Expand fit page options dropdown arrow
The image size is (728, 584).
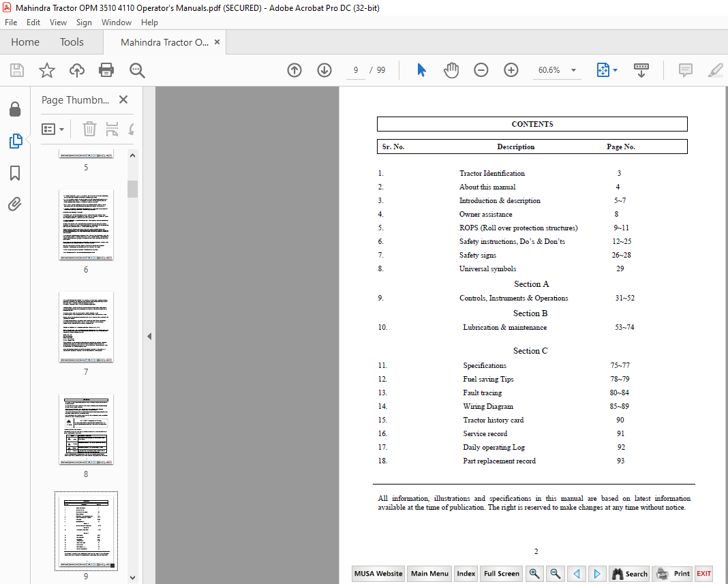(x=615, y=70)
